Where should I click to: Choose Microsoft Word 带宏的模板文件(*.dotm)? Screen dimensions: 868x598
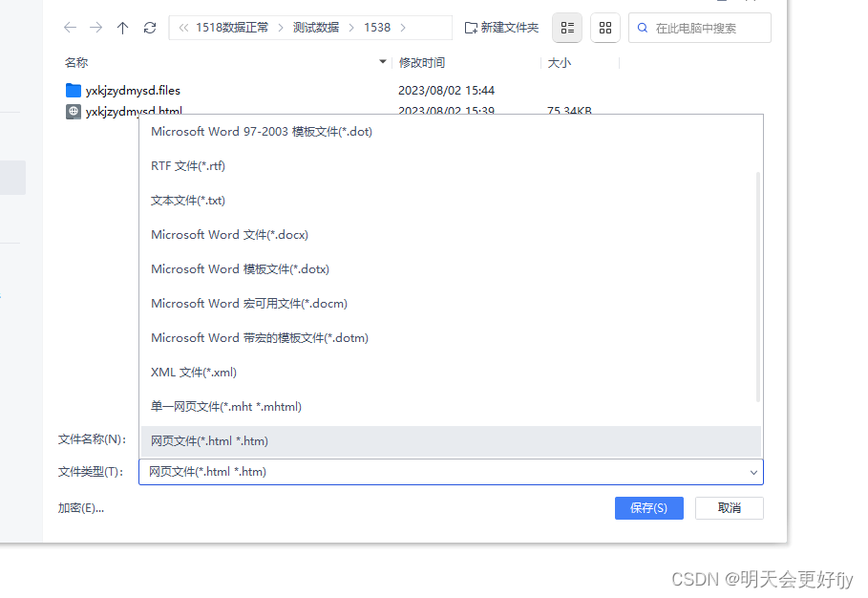[451, 338]
